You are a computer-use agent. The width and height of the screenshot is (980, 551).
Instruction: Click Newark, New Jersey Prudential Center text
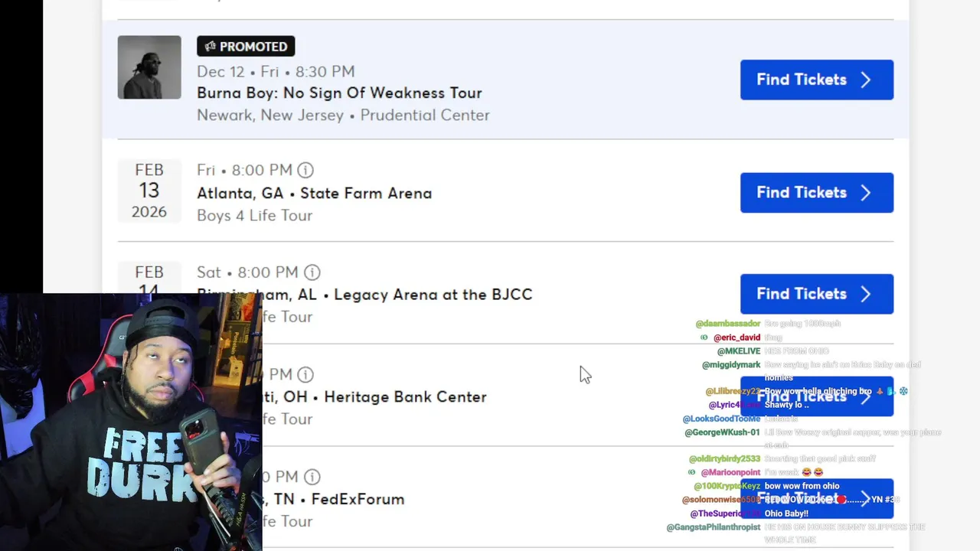tap(343, 115)
